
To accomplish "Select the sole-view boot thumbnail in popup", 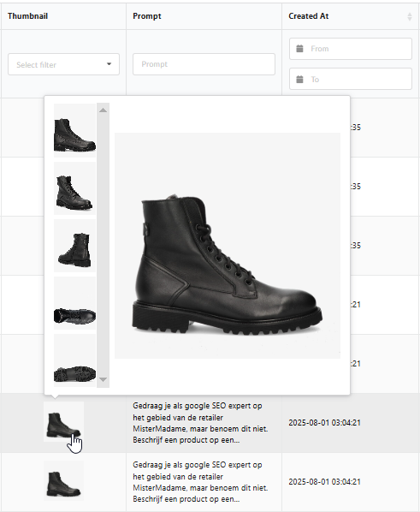I will pos(74,360).
